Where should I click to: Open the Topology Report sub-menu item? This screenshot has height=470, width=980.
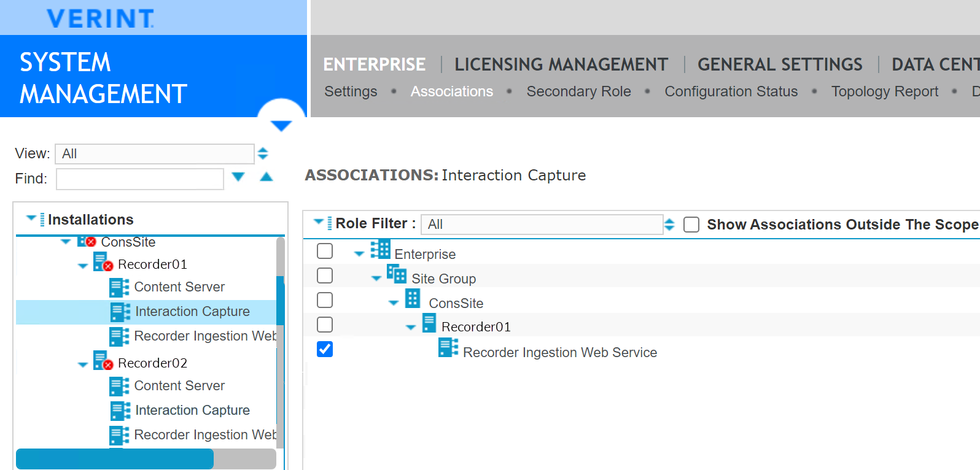tap(885, 91)
